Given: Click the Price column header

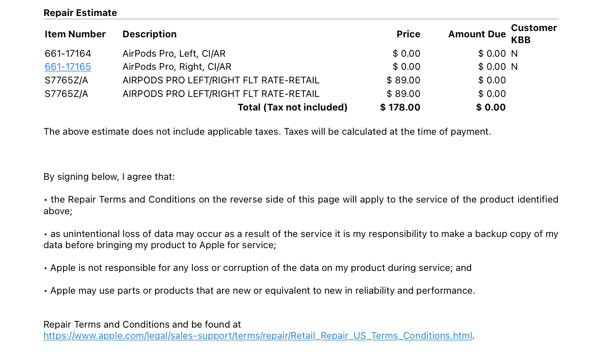Looking at the screenshot, I should click(408, 34).
